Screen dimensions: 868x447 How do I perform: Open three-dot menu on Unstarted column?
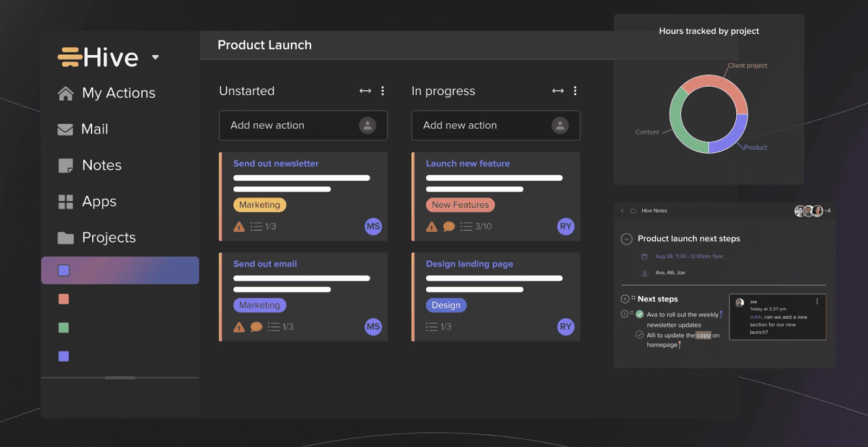pos(382,91)
